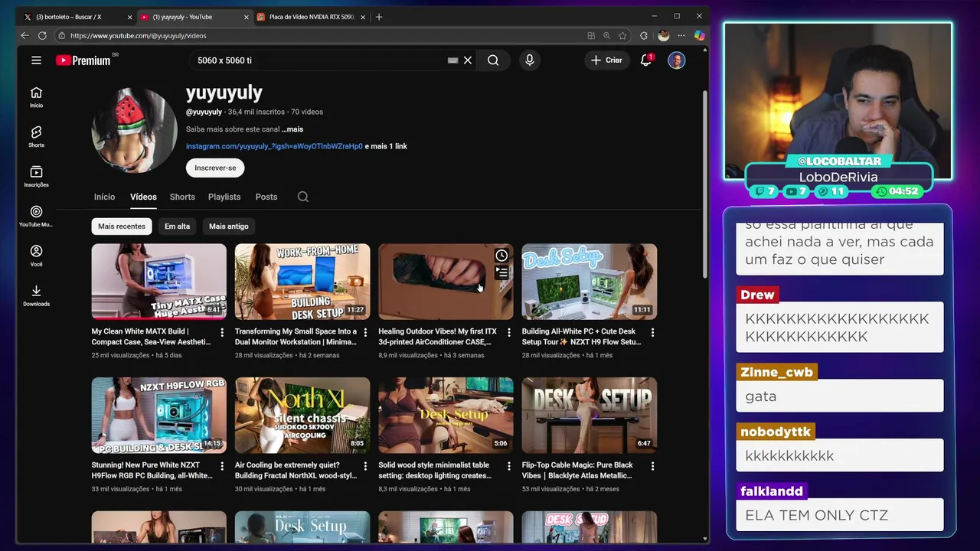Image resolution: width=980 pixels, height=551 pixels.
Task: Switch to channel Posts tab
Action: [266, 197]
